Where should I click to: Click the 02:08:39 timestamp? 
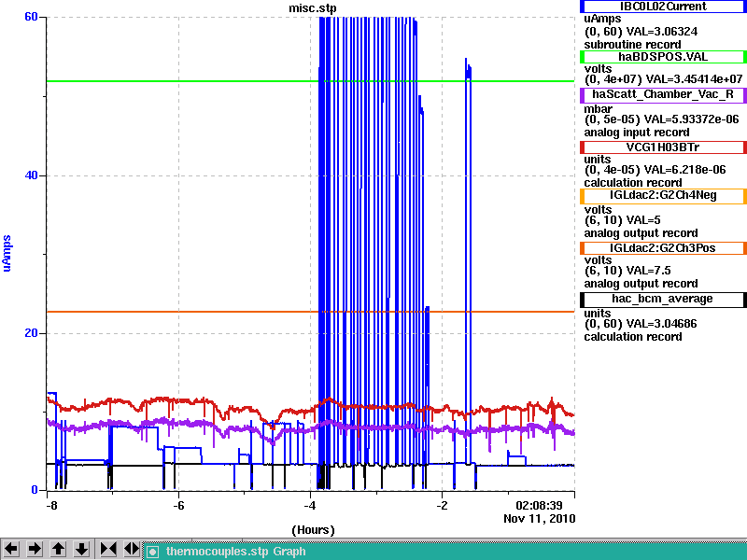[540, 505]
